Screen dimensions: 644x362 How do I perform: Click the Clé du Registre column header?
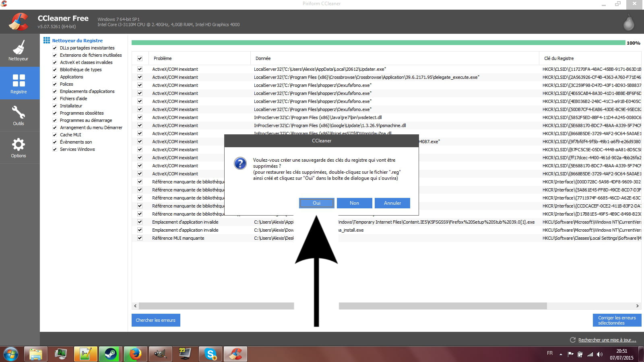point(590,58)
